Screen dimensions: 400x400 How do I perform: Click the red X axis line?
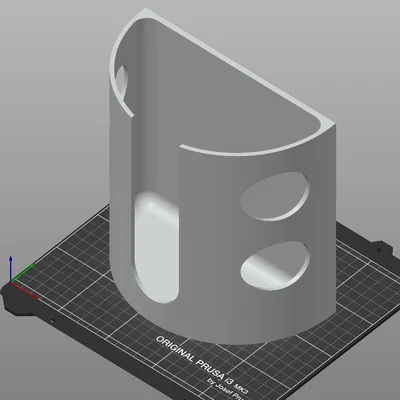click(24, 290)
